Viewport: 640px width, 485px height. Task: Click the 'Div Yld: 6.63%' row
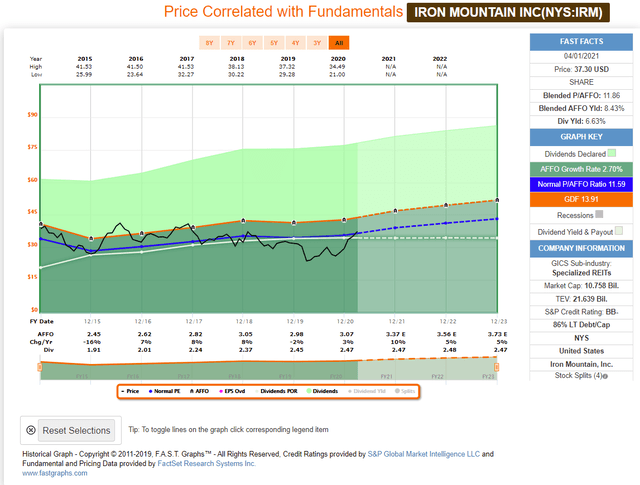click(581, 121)
